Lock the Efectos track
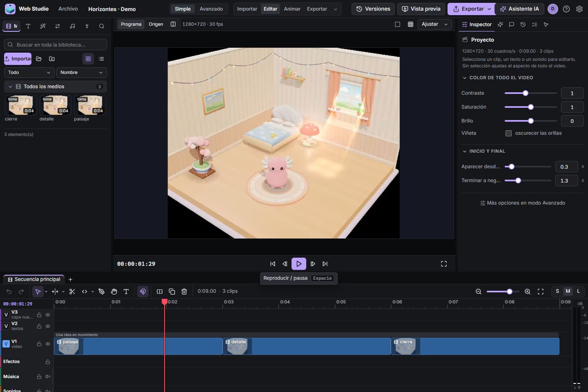The image size is (588, 392). [48, 362]
